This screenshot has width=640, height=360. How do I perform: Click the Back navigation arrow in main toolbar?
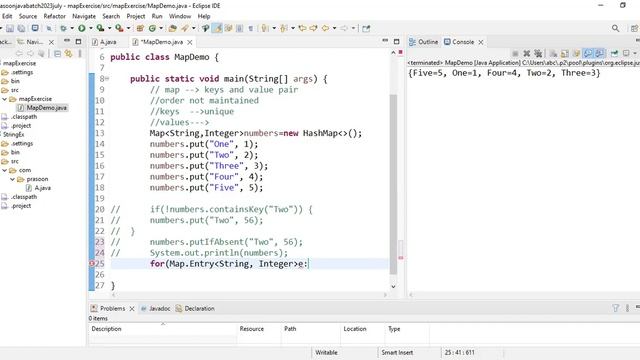(x=325, y=28)
